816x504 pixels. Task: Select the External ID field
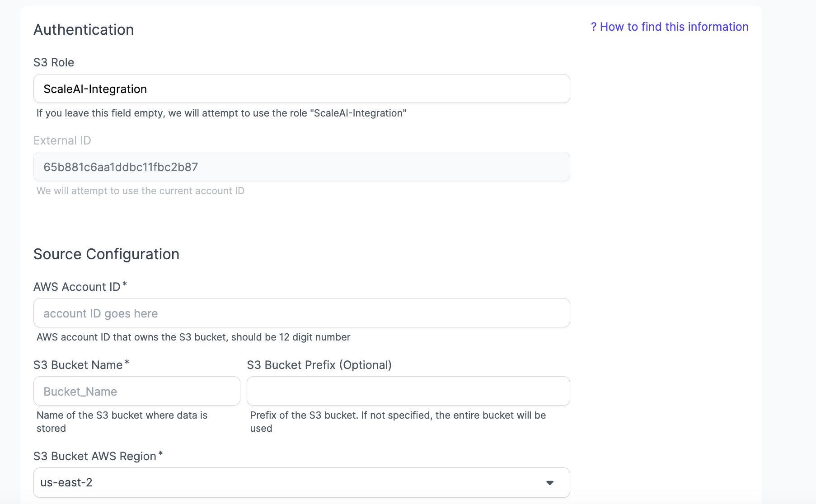(301, 167)
